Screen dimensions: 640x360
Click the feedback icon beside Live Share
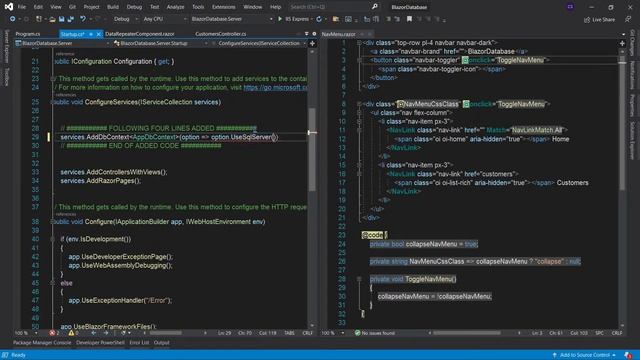coord(628,19)
